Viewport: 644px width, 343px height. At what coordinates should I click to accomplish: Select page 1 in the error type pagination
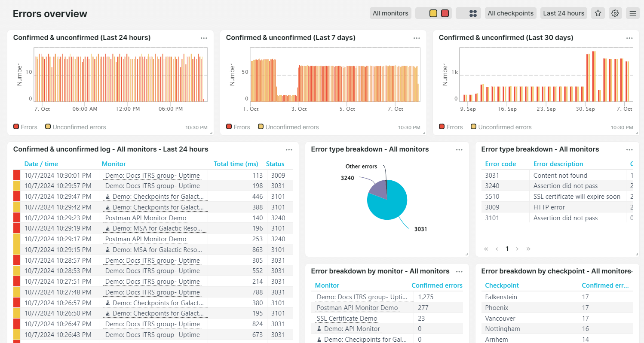click(x=507, y=249)
